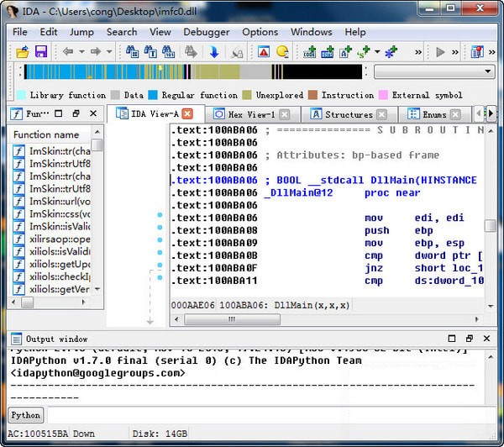Click the blue down-arrow toolbar icon

pos(213,52)
